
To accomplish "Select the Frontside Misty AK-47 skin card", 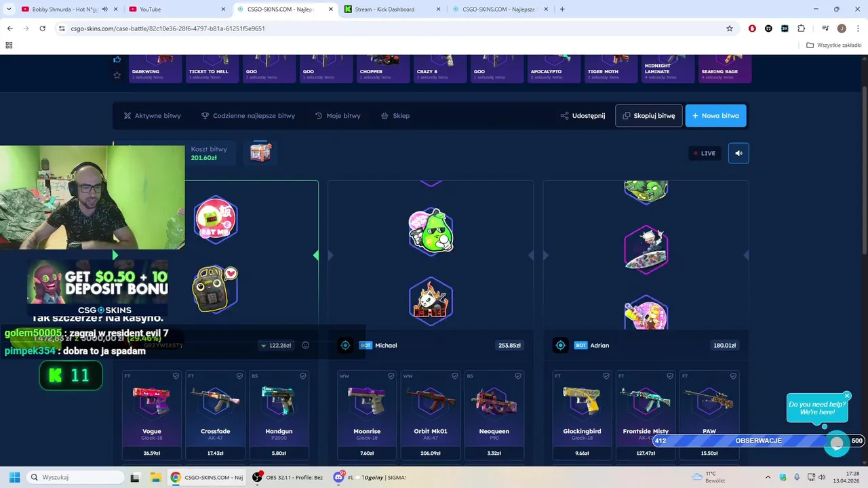I will coord(646,415).
